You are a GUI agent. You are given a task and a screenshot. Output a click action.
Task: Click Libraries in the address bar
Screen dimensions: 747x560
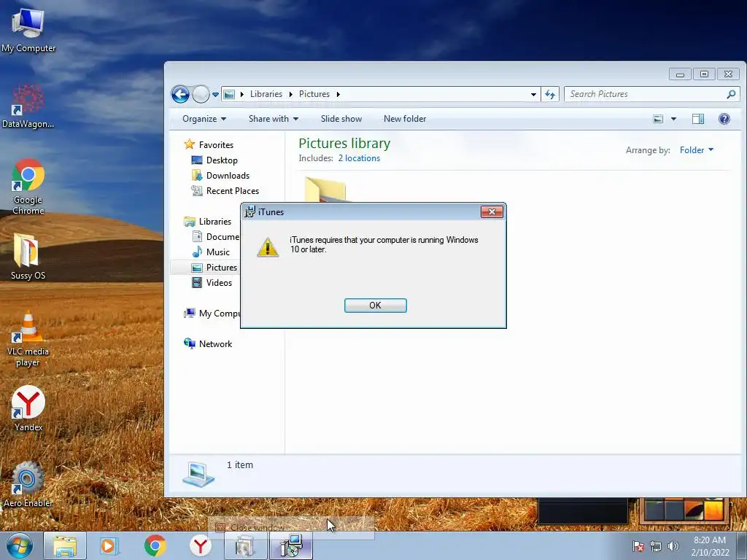pos(266,94)
